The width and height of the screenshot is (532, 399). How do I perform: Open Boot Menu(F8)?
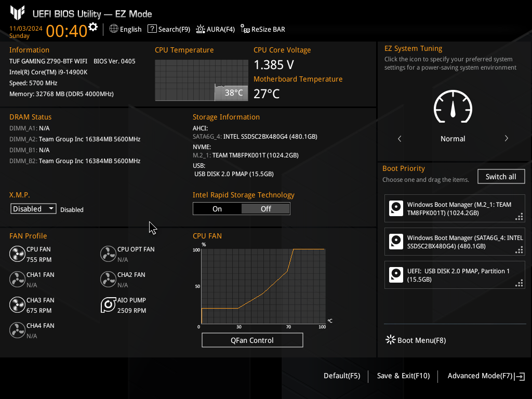tap(416, 340)
